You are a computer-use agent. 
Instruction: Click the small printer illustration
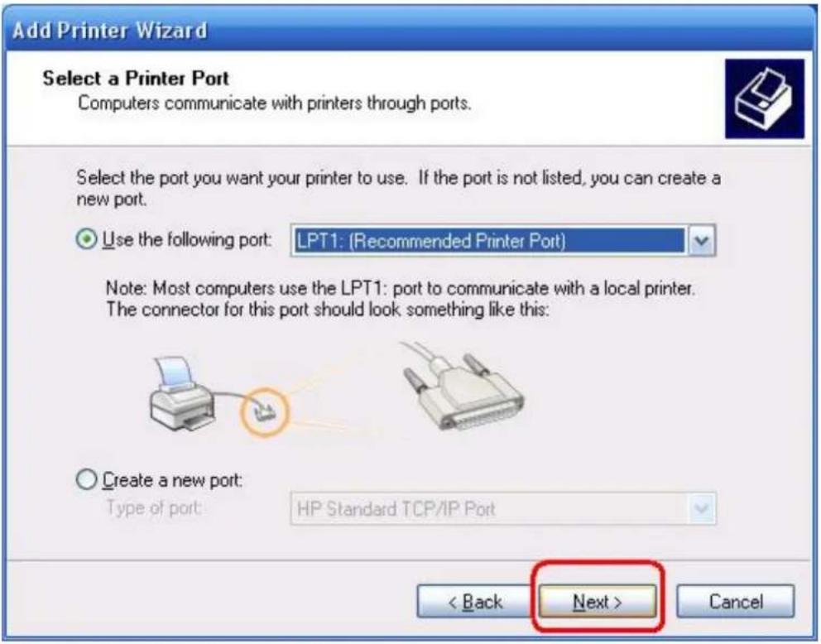pyautogui.click(x=182, y=394)
